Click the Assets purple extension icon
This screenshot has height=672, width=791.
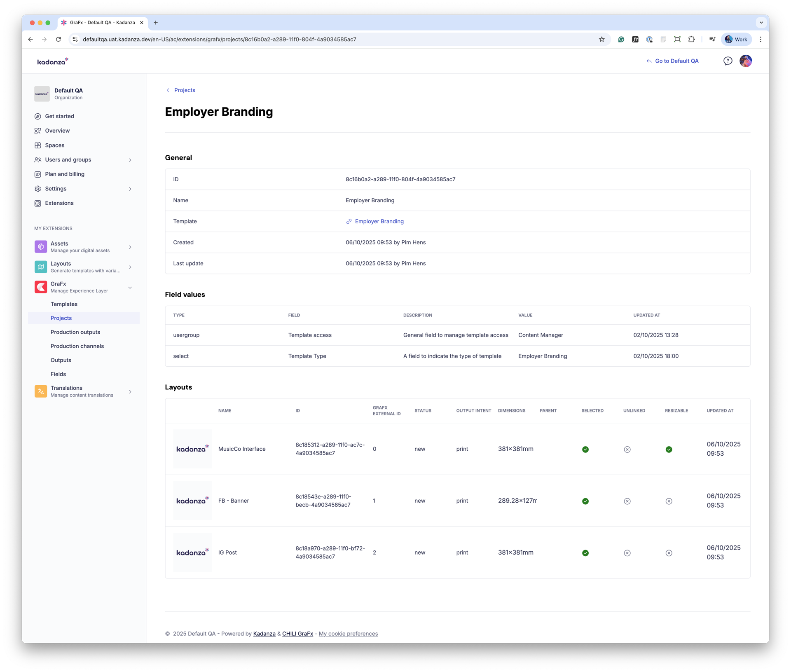[x=41, y=247]
